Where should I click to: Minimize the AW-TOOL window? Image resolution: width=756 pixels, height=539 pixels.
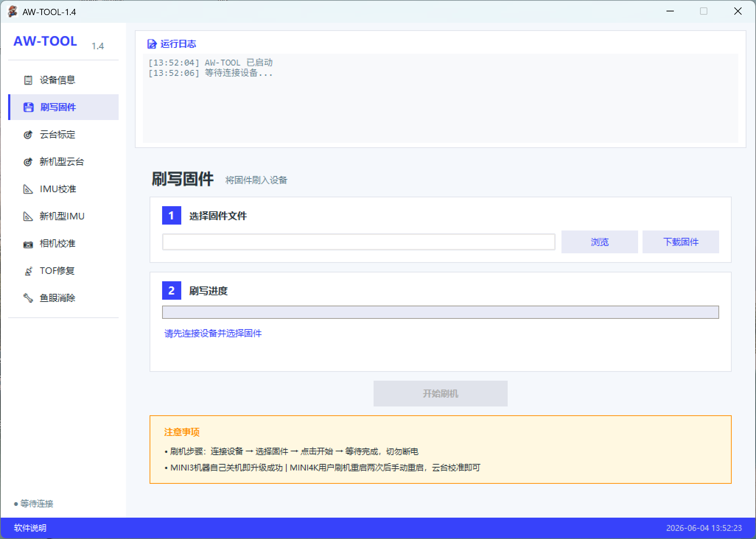tap(670, 11)
